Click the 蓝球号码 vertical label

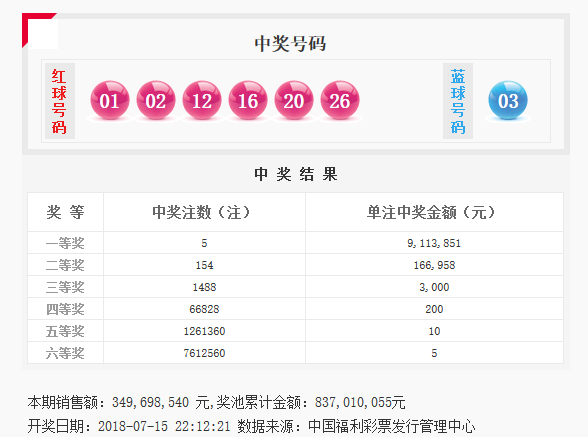pos(458,101)
